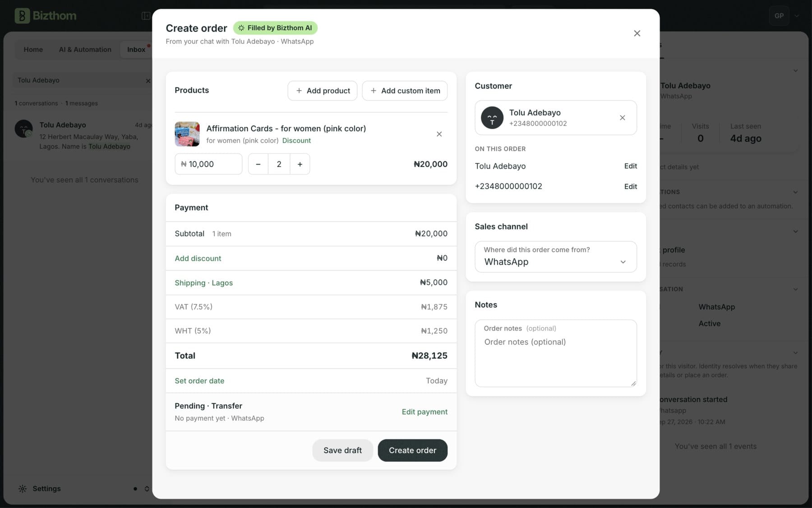Screen dimensions: 812x508
Task: Click the Affirmation Cards product thumbnail
Action: [187, 134]
